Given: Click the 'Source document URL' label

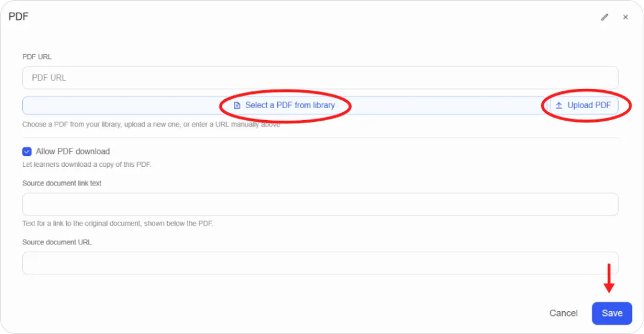Looking at the screenshot, I should click(x=57, y=242).
